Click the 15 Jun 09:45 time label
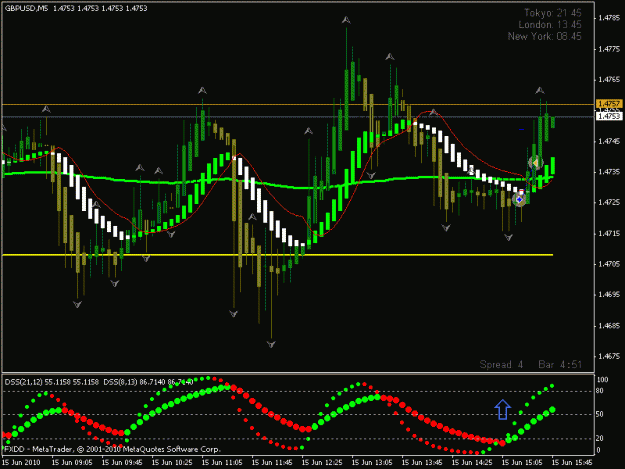Viewport: 625px width, 469px height. point(122,462)
